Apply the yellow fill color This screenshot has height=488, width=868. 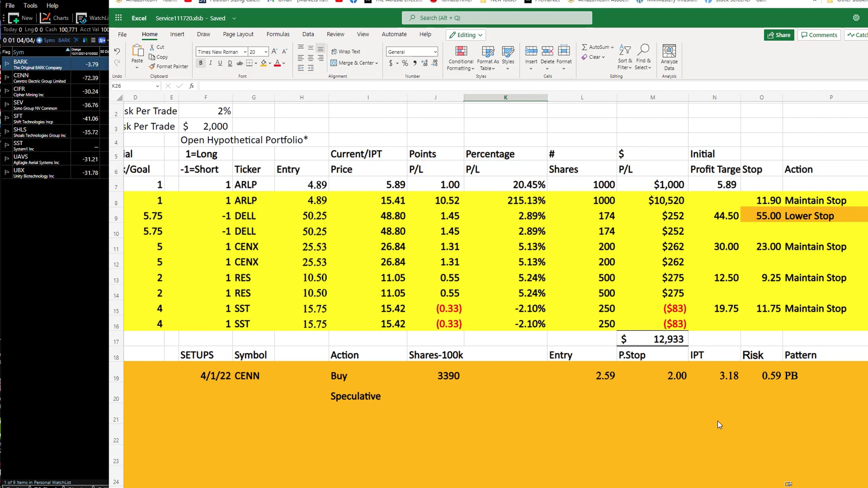click(264, 63)
